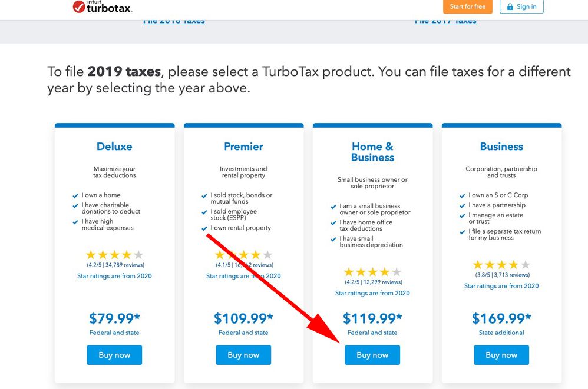Image resolution: width=588 pixels, height=389 pixels.
Task: Click the Deluxe star rating icons
Action: coord(114,255)
